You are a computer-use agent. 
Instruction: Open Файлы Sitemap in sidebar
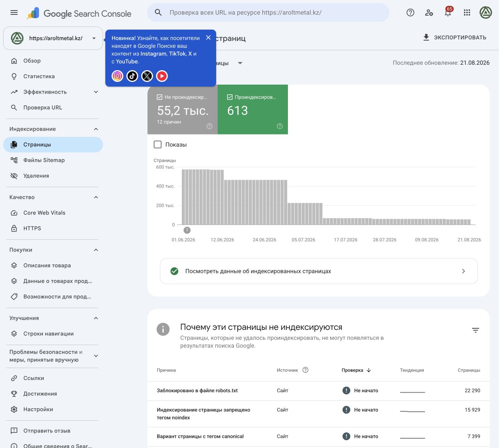click(x=53, y=160)
